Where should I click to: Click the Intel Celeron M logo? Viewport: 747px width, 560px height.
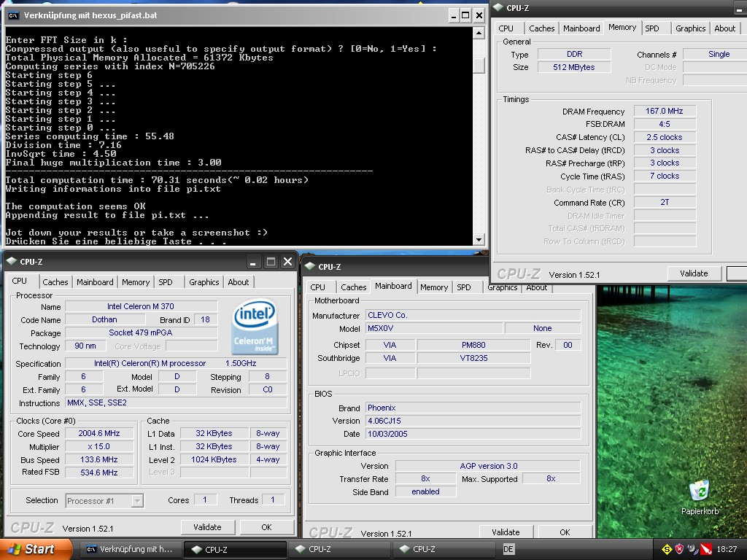(255, 326)
